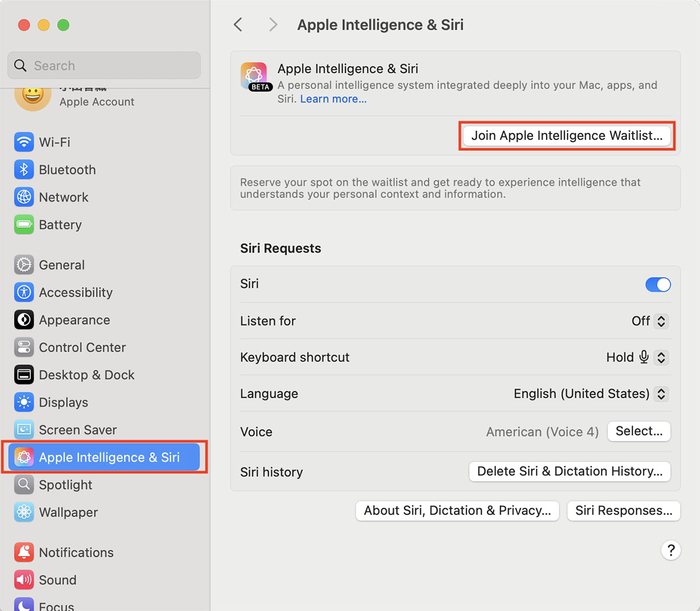
Task: Click the Sound speaker icon
Action: click(x=24, y=580)
